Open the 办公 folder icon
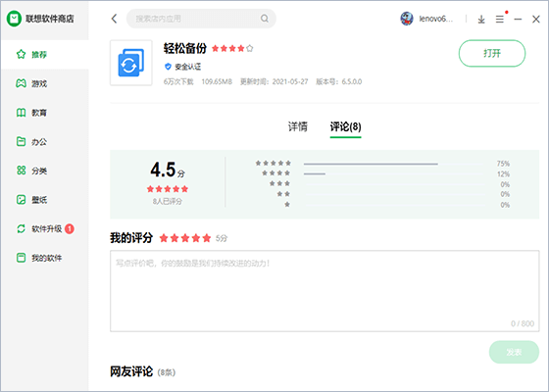Viewport: 549px width, 392px height. pyautogui.click(x=21, y=141)
